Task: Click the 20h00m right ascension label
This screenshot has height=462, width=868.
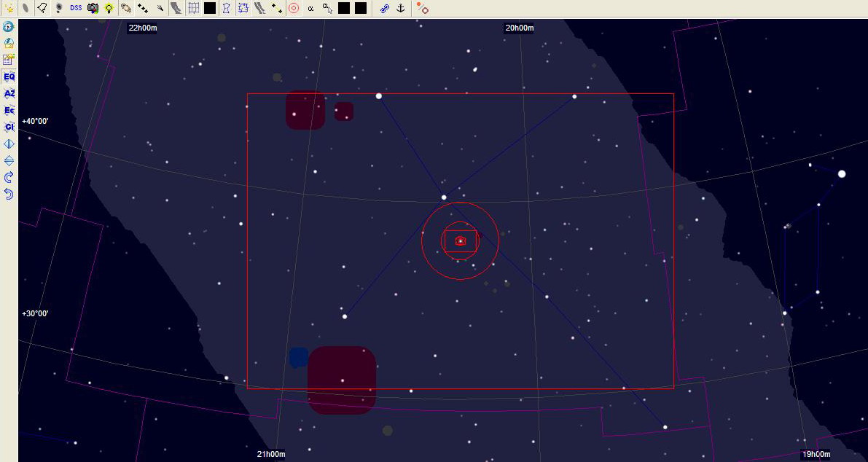Action: click(x=519, y=28)
